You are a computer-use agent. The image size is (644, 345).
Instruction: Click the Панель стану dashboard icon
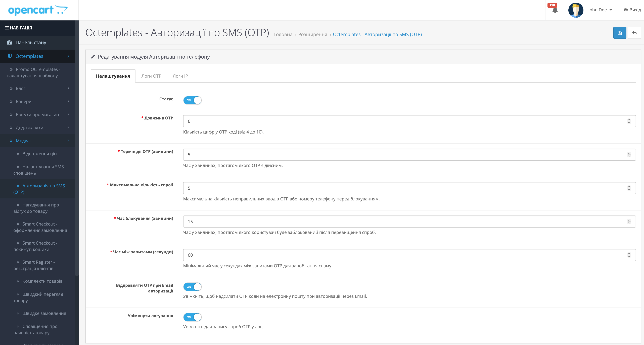(x=10, y=42)
